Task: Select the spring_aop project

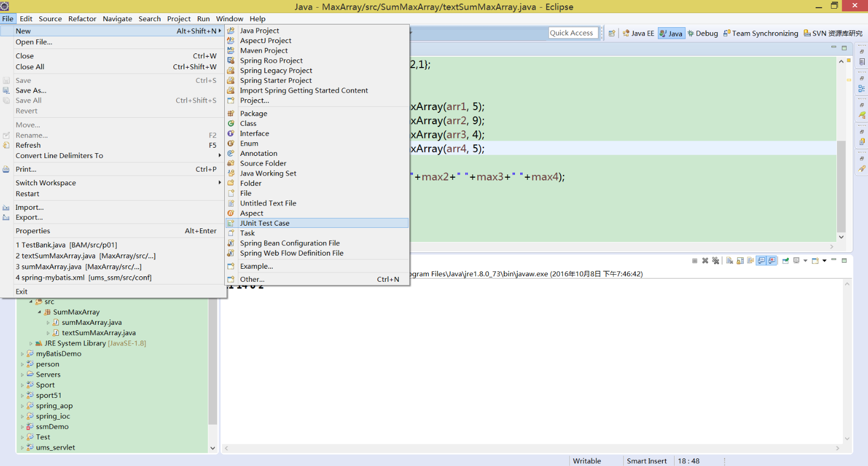Action: tap(54, 406)
